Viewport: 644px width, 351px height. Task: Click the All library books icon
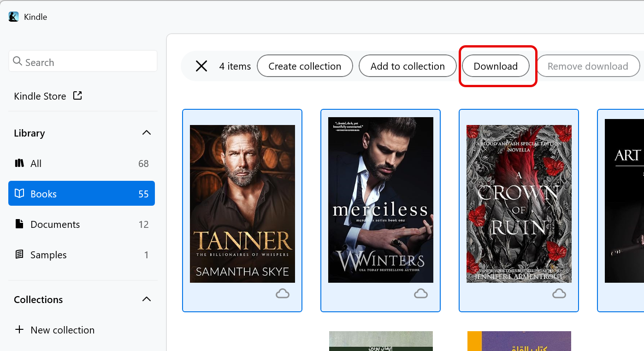19,163
